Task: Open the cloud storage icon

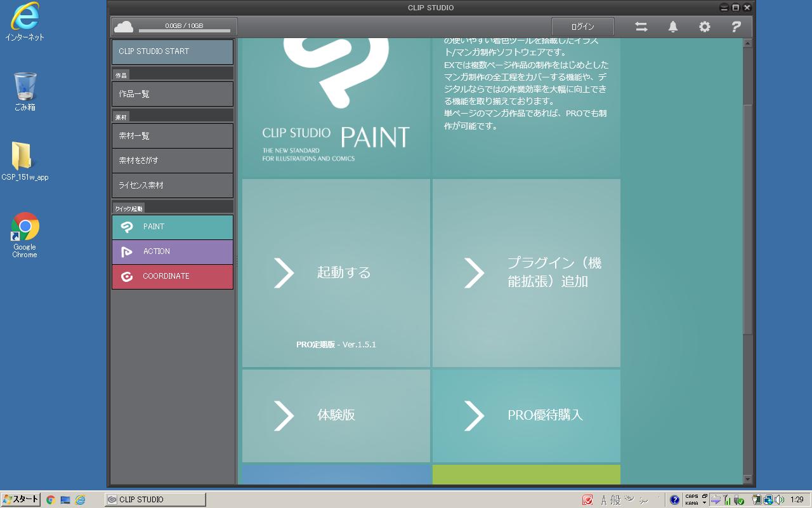Action: coord(124,27)
